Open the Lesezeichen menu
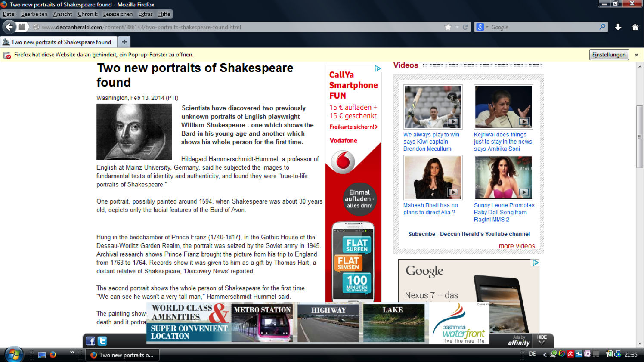 (x=118, y=14)
